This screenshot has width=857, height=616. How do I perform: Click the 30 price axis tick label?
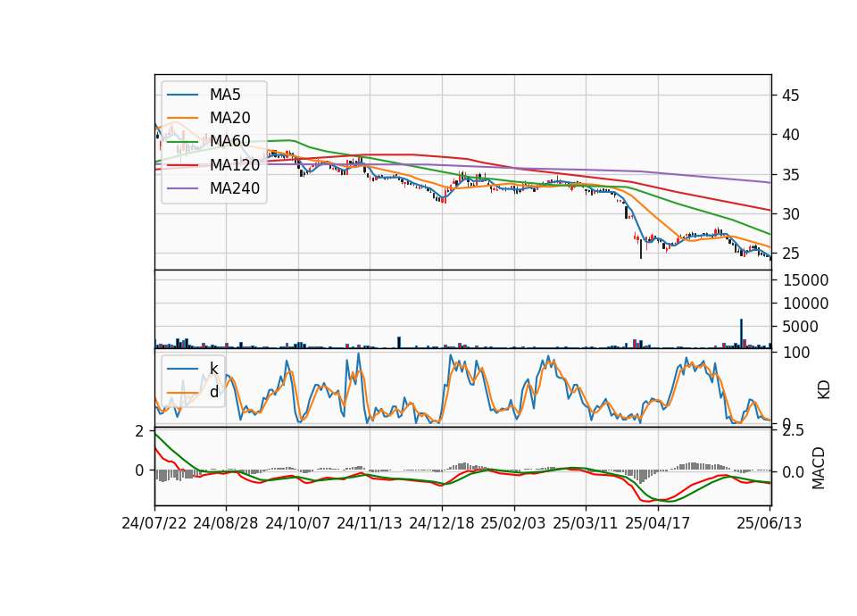790,214
